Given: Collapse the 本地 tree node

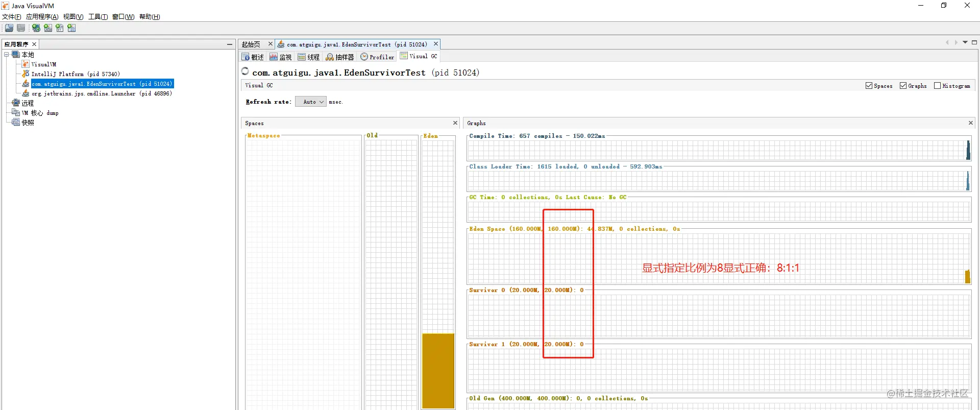Looking at the screenshot, I should pyautogui.click(x=7, y=55).
